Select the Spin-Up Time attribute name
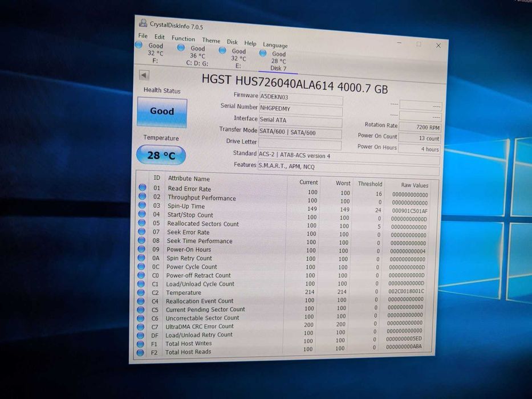This screenshot has width=532, height=399. [x=186, y=206]
